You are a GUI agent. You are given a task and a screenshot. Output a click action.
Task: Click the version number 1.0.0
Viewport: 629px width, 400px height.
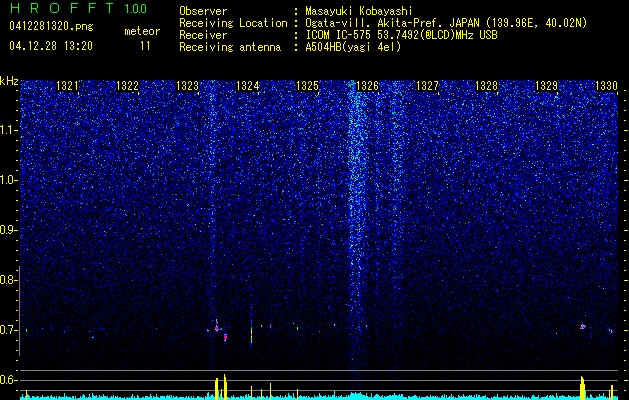coord(135,9)
